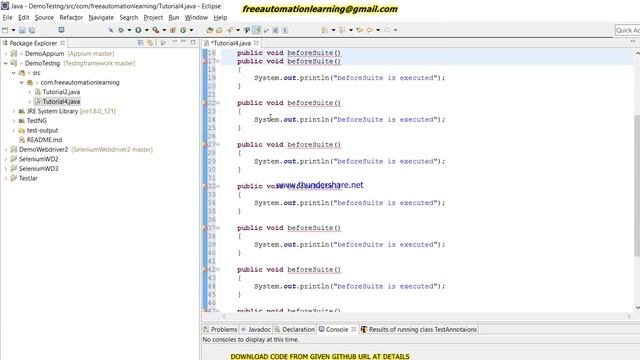Expand the DemoAppium project node
The width and height of the screenshot is (640, 360).
point(6,53)
